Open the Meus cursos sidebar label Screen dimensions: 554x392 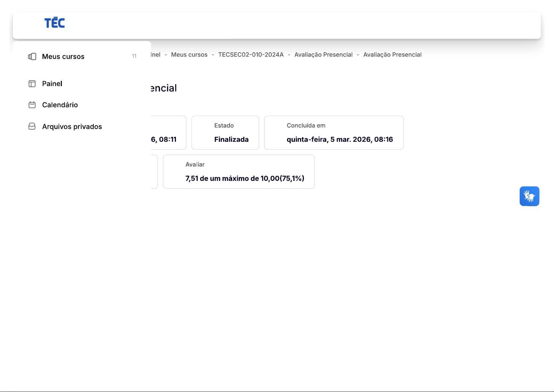coord(63,57)
